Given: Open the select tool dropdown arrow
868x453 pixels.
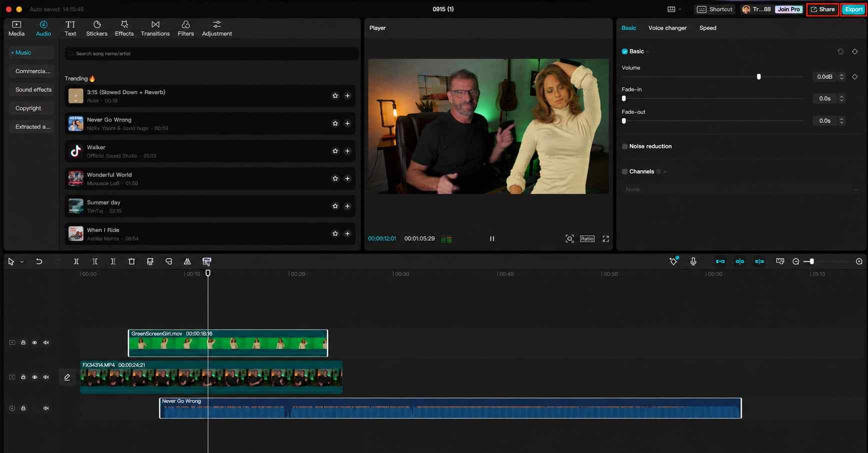Looking at the screenshot, I should coord(21,262).
